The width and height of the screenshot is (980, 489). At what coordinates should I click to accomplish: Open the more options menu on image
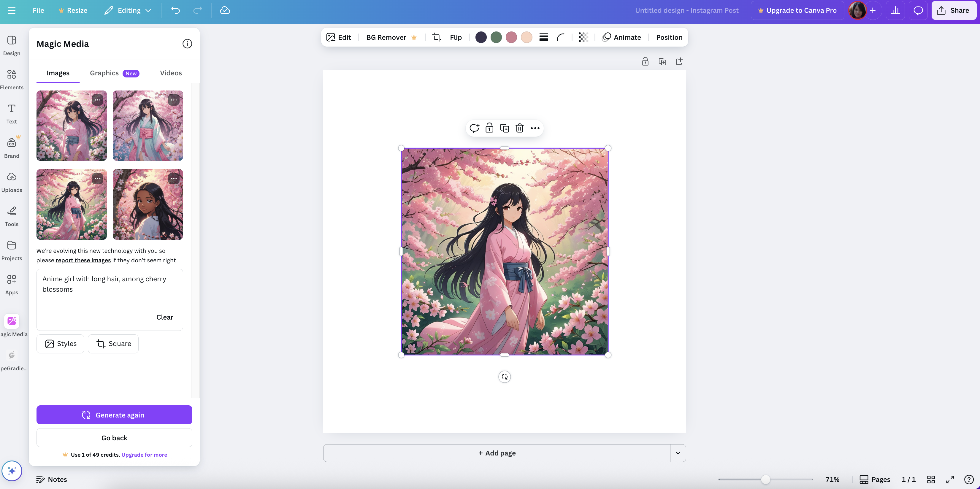pyautogui.click(x=535, y=128)
